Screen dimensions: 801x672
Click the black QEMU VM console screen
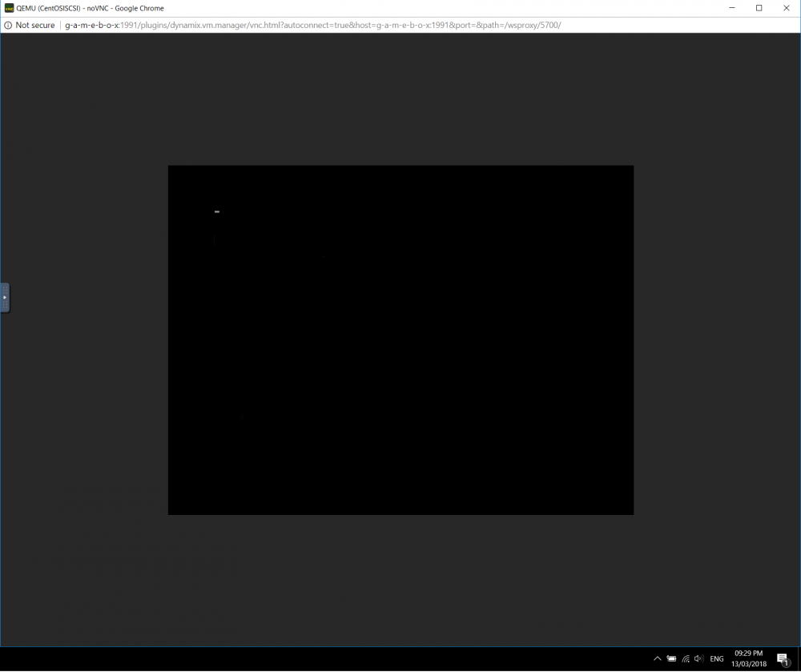pos(400,340)
